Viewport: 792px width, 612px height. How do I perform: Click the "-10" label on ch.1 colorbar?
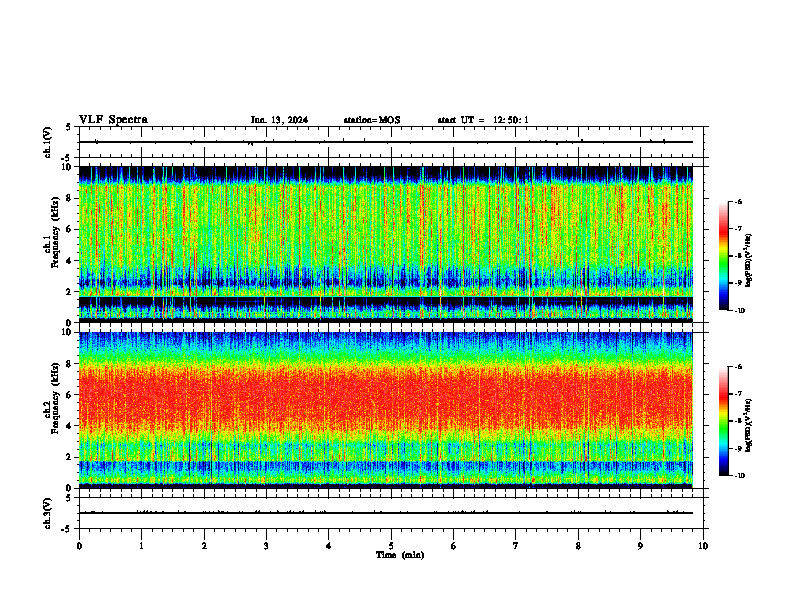[739, 311]
